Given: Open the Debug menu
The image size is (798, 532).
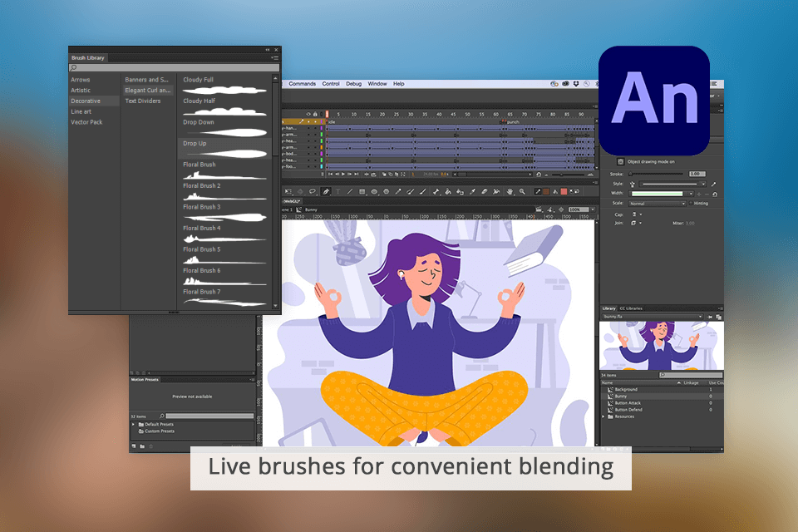Looking at the screenshot, I should tap(354, 83).
